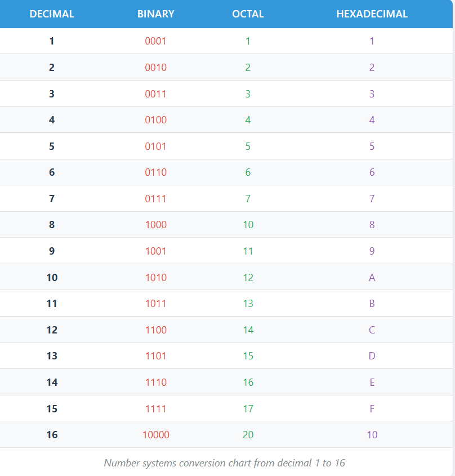Select hexadecimal value A
Image resolution: width=455 pixels, height=476 pixels.
point(372,278)
